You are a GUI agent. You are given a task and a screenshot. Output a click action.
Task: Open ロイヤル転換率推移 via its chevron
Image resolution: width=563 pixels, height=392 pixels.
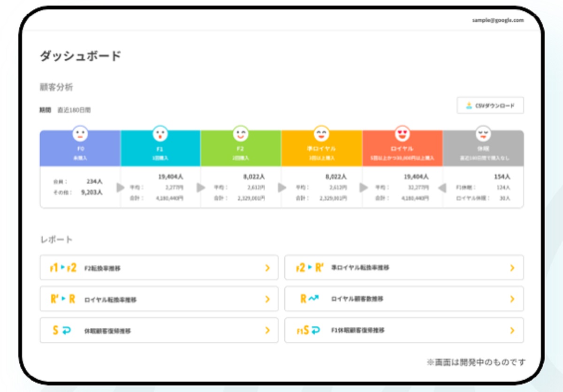[x=267, y=299]
